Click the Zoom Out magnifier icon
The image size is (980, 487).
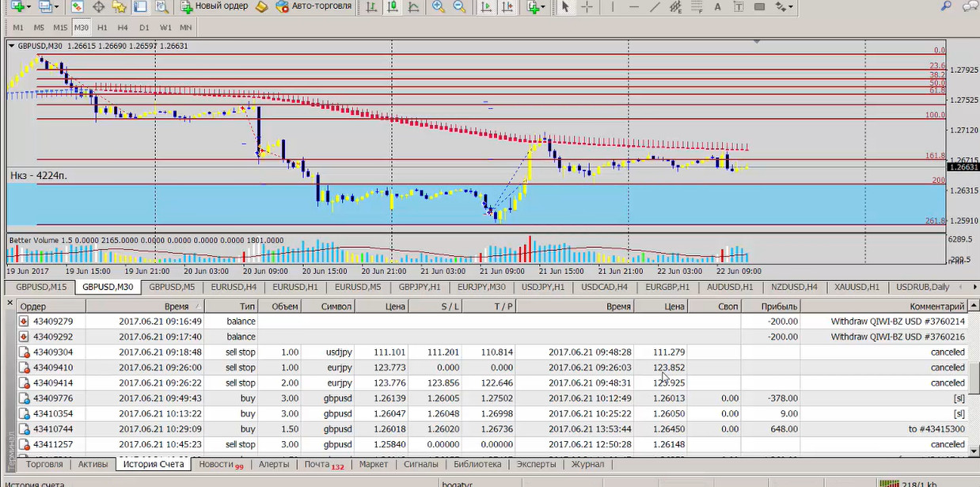pos(459,7)
